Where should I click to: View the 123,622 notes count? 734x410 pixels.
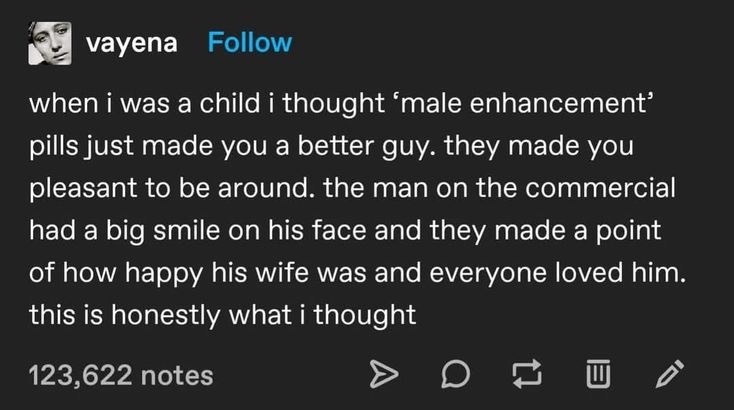[x=121, y=375]
